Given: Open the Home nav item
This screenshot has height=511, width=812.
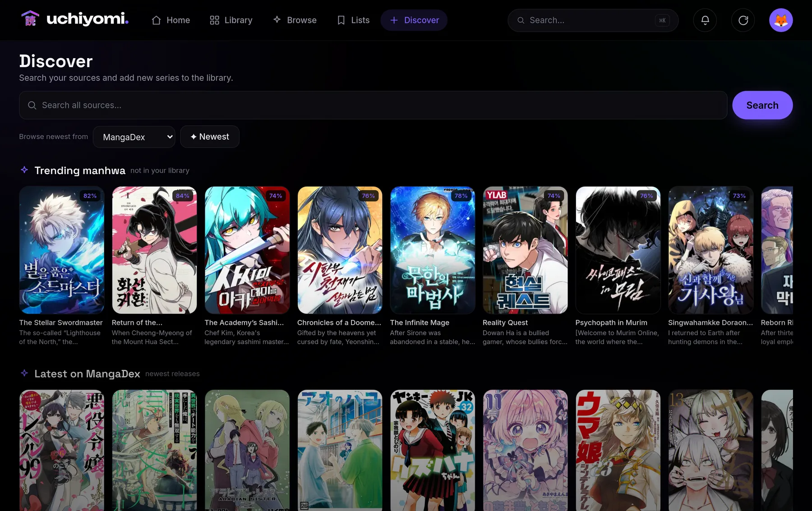Looking at the screenshot, I should (x=171, y=20).
